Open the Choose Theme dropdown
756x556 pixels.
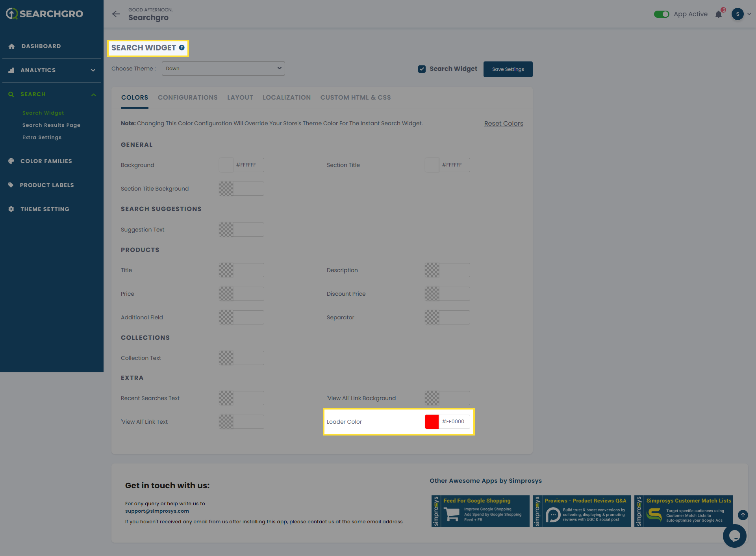point(223,69)
